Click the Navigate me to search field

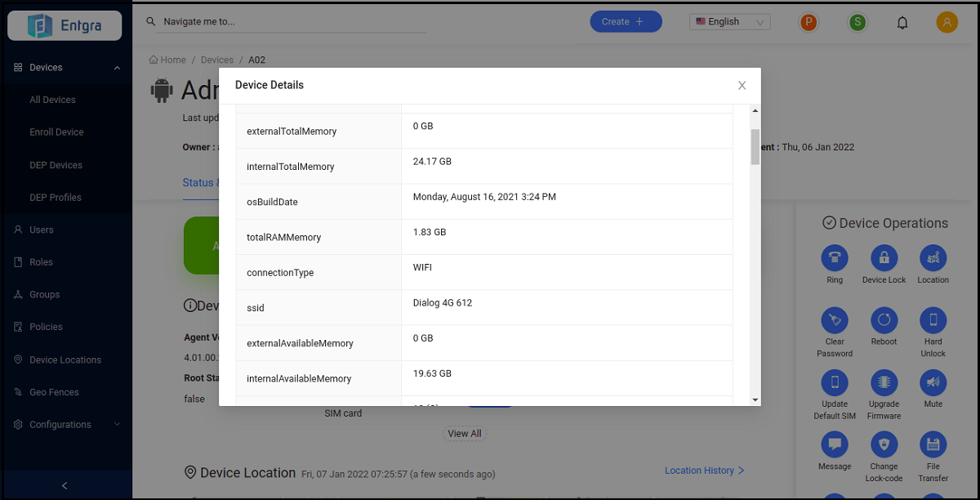click(294, 22)
